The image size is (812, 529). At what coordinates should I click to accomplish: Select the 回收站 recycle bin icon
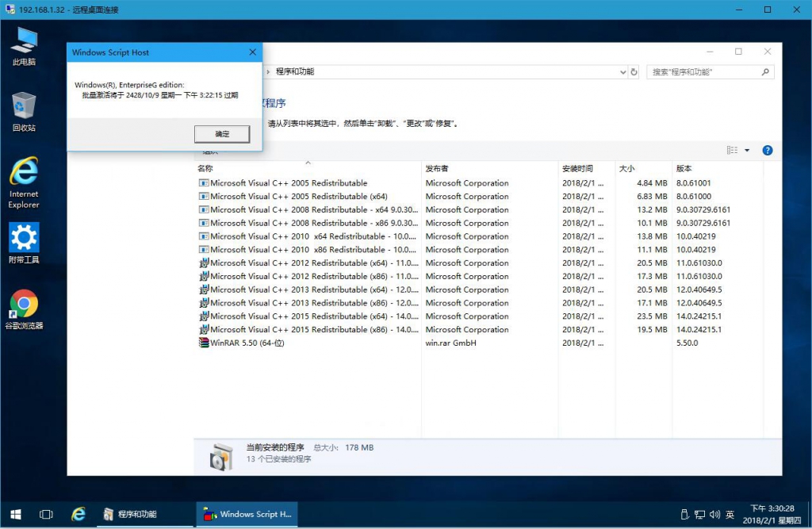24,111
